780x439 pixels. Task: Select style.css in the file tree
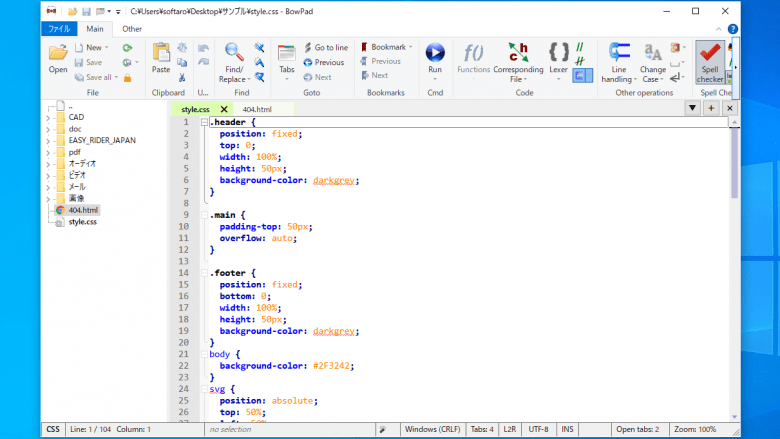pos(82,222)
